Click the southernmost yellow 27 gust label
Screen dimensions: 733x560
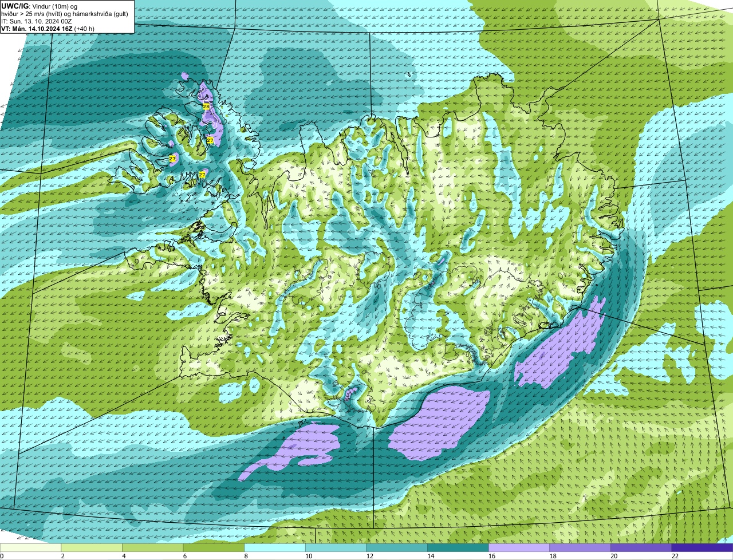[202, 174]
